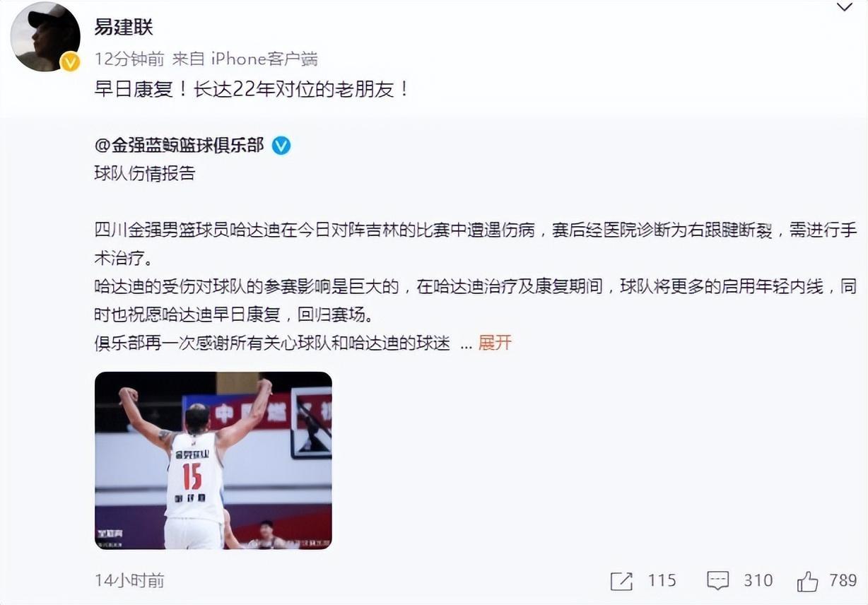Open the comments speech bubble icon

[x=717, y=581]
